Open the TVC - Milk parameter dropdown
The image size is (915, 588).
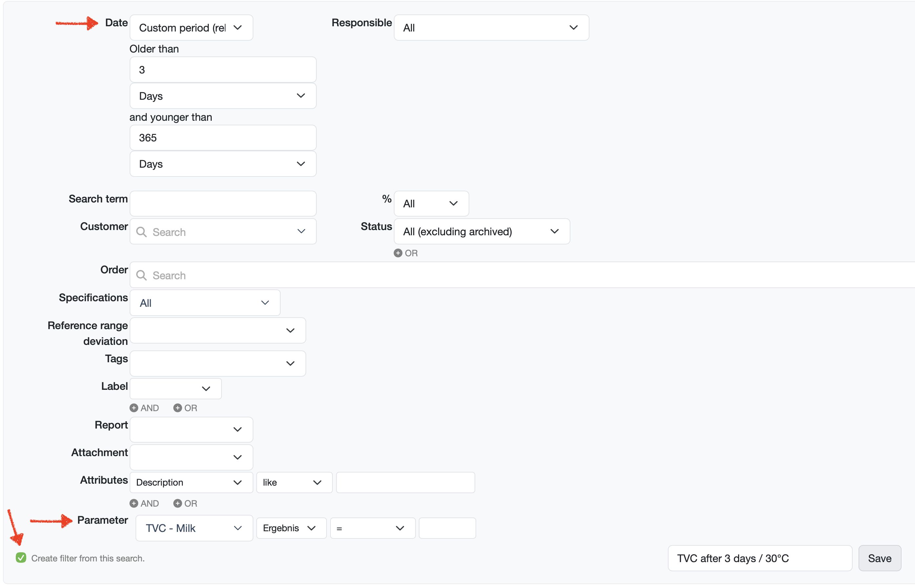(x=194, y=528)
